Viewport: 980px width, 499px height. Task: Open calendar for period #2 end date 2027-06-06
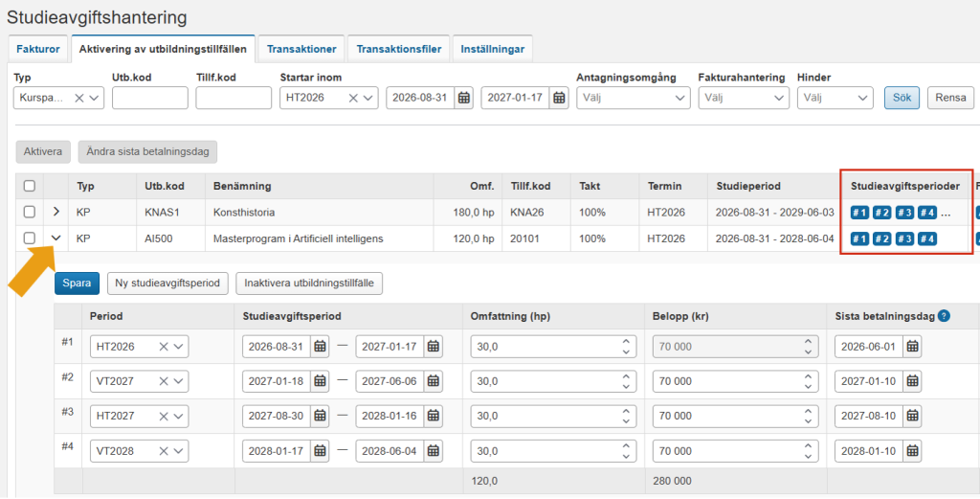(434, 381)
